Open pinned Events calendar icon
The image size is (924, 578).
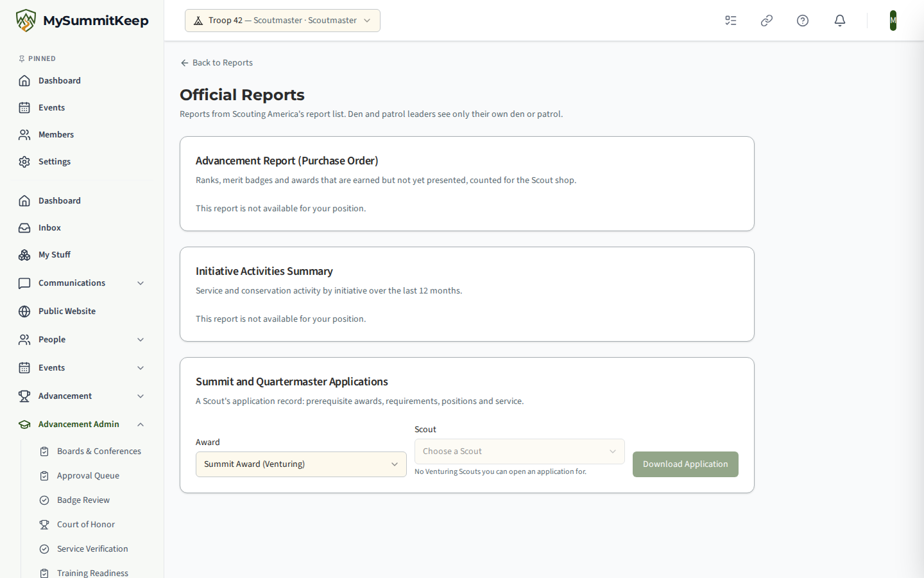24,108
